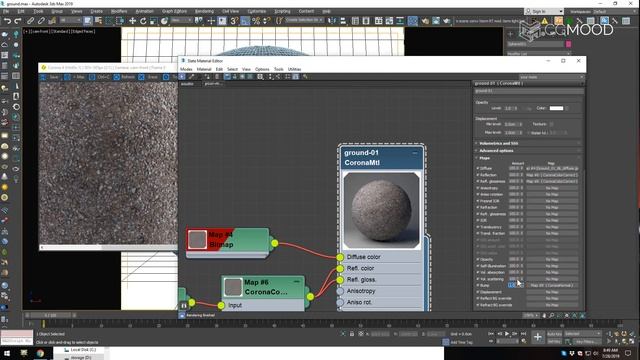The height and width of the screenshot is (360, 640).
Task: Choose the Select and Move cross-arrows tool
Action: point(132,21)
